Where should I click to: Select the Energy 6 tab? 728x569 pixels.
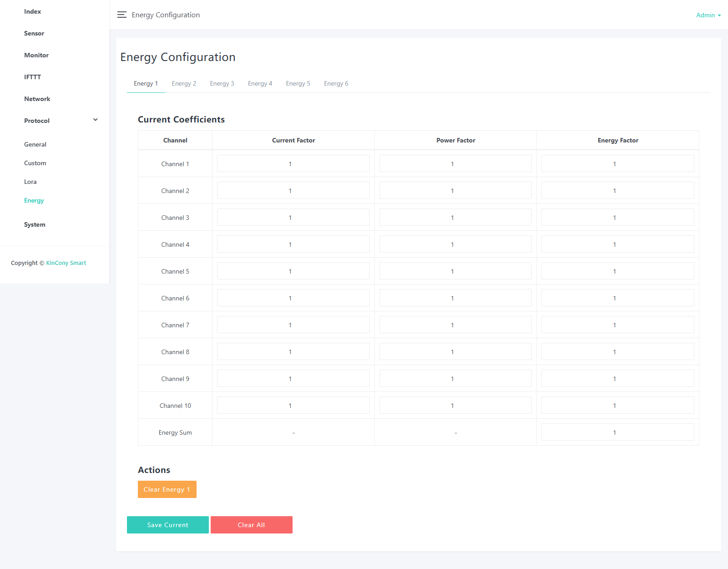[336, 83]
